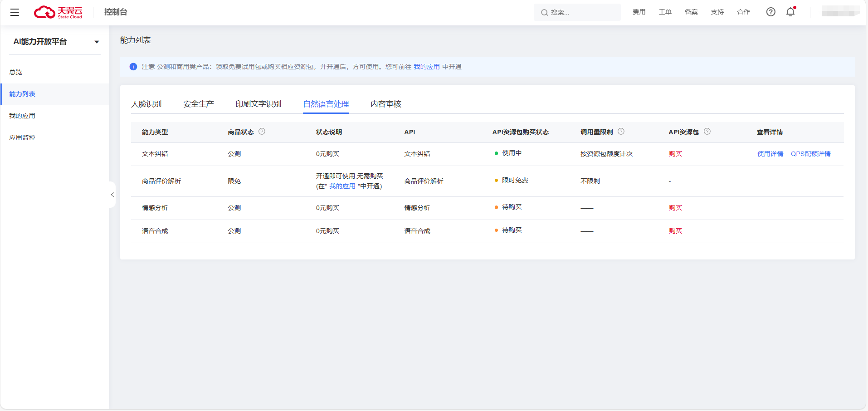This screenshot has width=868, height=411.
Task: Click 语音合成 in the API column
Action: (417, 231)
